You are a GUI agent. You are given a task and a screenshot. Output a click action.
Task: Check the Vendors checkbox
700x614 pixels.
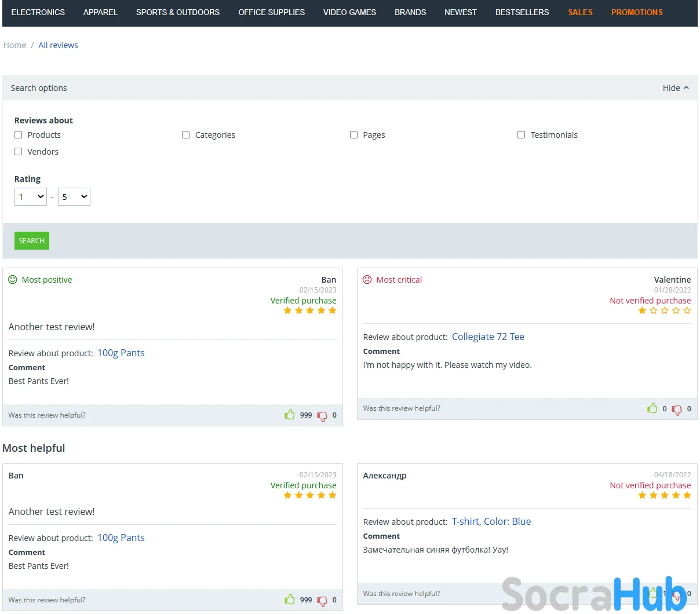[19, 151]
